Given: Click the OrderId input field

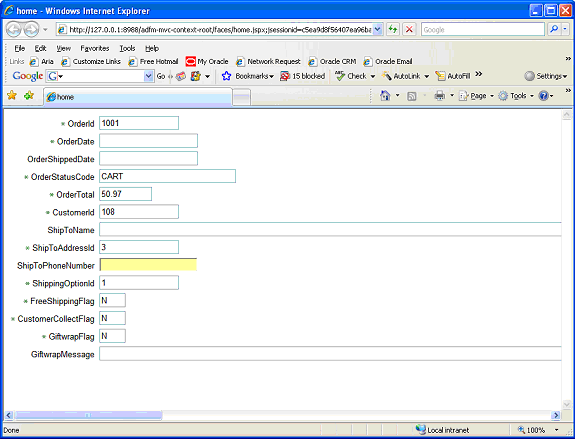Looking at the screenshot, I should pyautogui.click(x=139, y=123).
